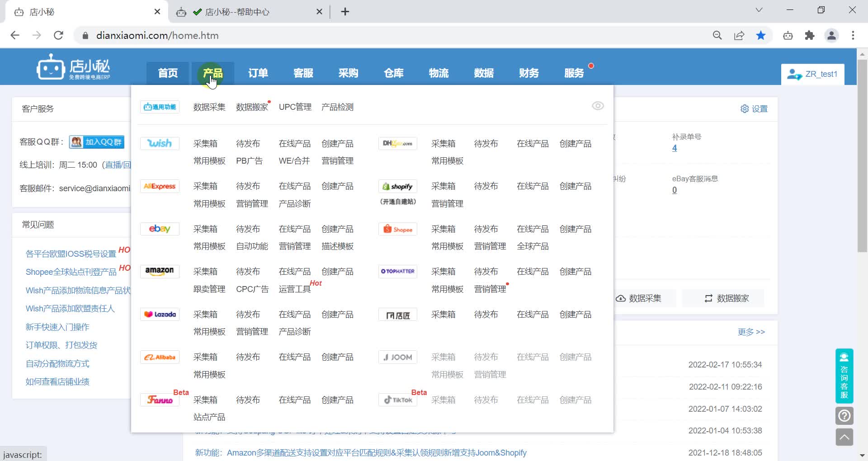Open the 咨询客服 floating chat widget
This screenshot has height=461, width=868.
click(844, 376)
